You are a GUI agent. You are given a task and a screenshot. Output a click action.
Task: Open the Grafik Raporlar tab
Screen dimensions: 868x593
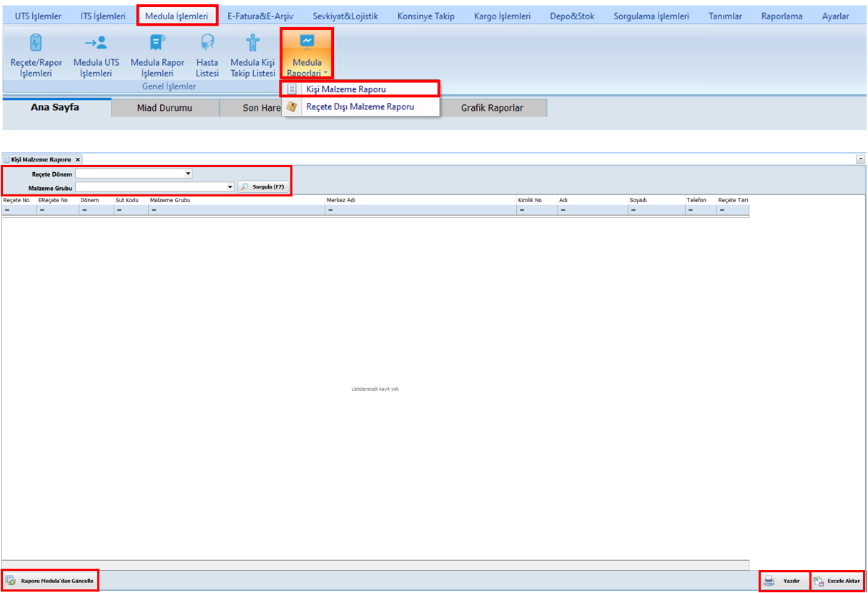click(x=492, y=109)
